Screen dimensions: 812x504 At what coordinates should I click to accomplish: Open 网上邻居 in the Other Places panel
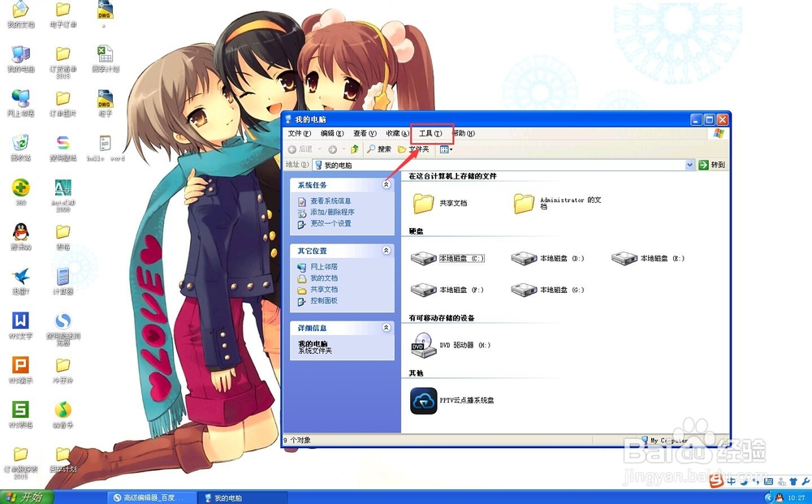(x=324, y=267)
